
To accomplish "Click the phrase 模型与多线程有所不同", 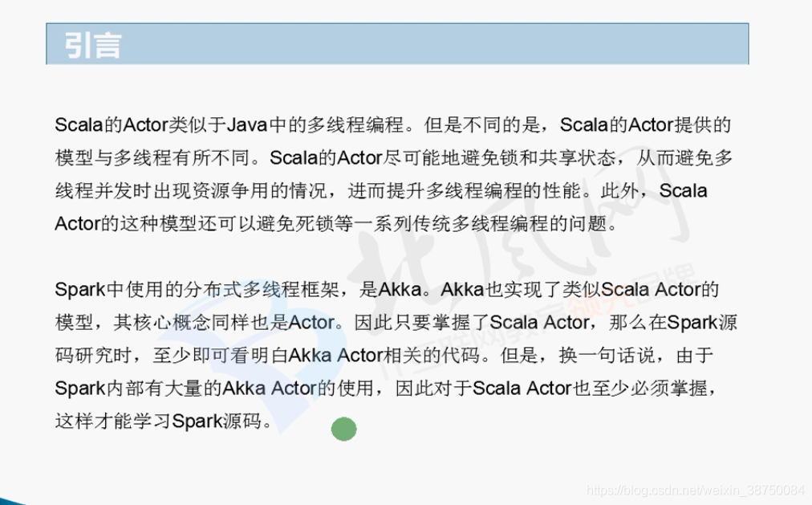I will pos(152,158).
